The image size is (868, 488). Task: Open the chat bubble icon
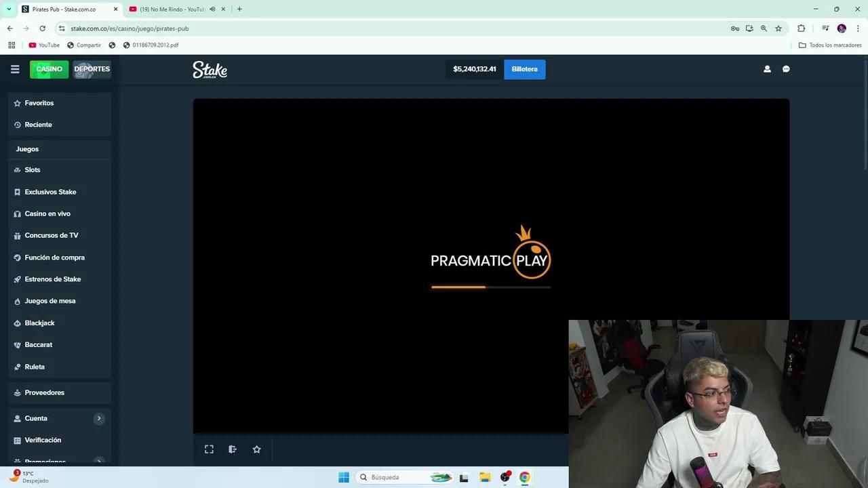[786, 69]
